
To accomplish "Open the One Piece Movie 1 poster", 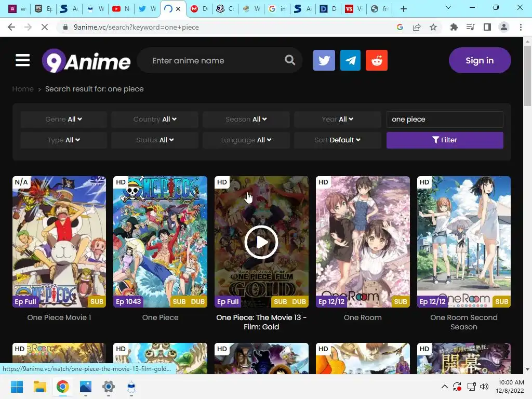I will click(59, 242).
